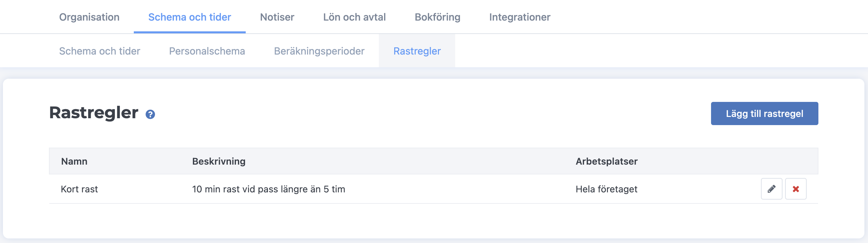Open the help question mark beside Rastregler

(150, 114)
